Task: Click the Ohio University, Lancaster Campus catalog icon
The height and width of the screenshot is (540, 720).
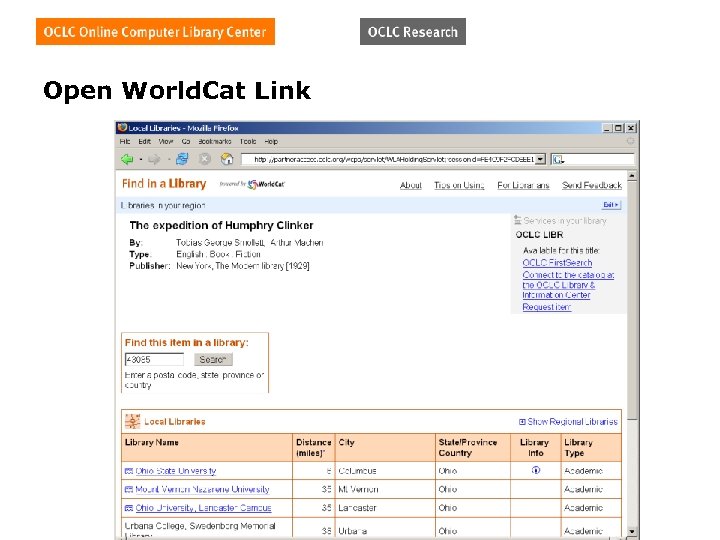Action: 129,508
